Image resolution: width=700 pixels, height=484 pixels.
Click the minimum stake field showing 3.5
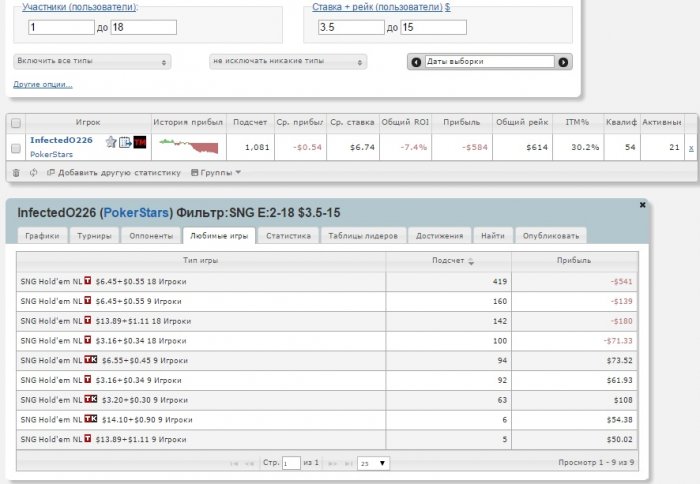351,27
